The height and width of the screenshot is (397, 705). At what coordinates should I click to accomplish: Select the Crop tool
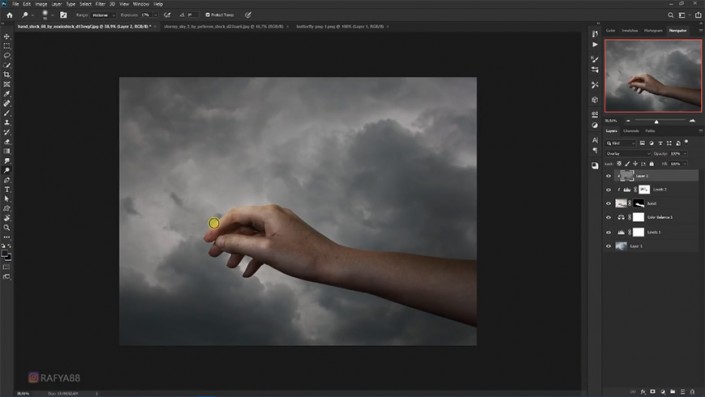[7, 75]
